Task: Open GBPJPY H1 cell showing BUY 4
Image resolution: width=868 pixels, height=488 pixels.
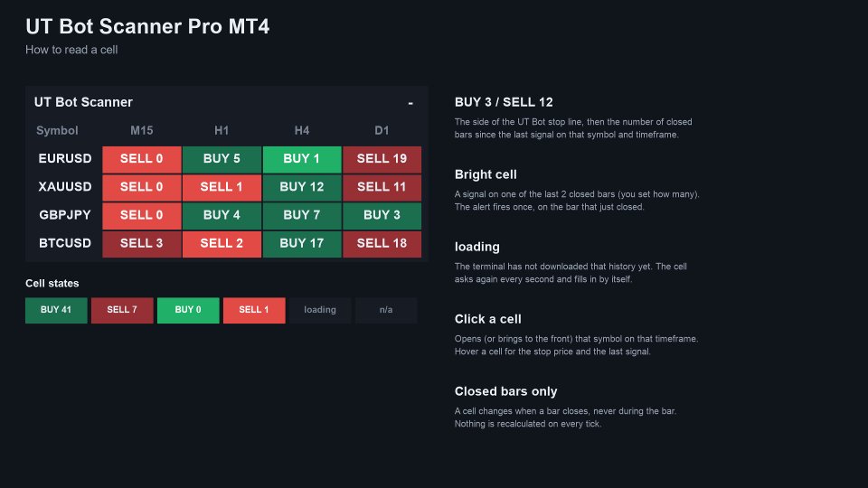Action: 222,215
